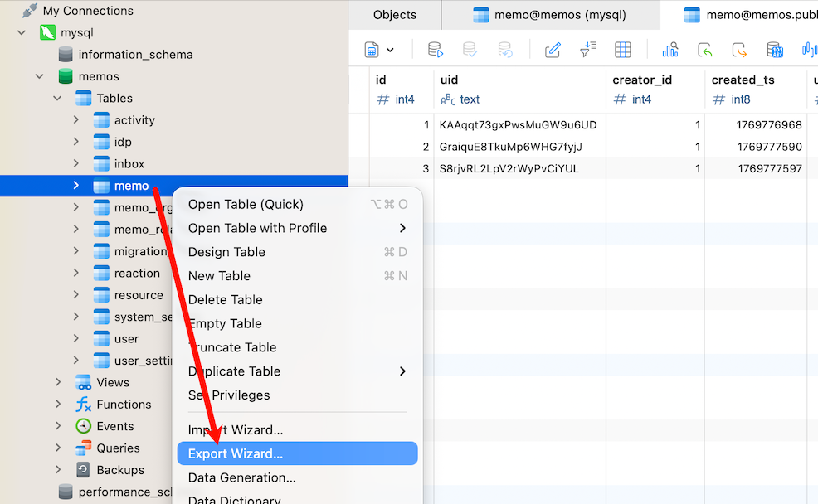Switch to the Objects tab
Image resolution: width=818 pixels, height=504 pixels.
395,15
